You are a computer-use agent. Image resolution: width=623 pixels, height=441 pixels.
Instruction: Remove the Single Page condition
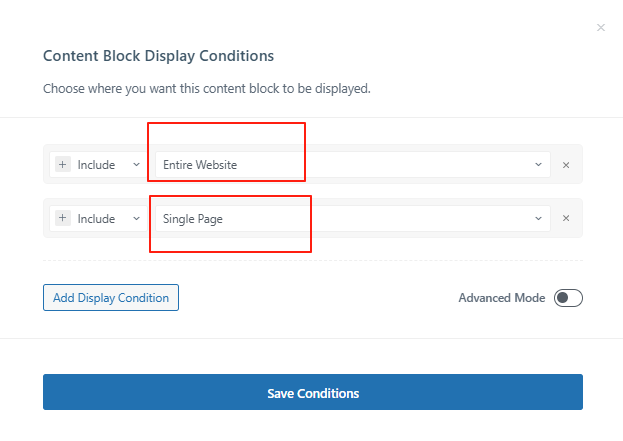point(566,218)
